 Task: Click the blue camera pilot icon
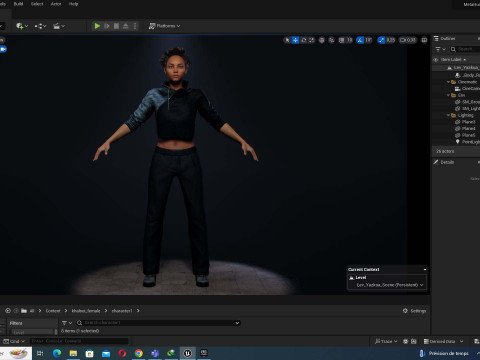click(x=3, y=49)
